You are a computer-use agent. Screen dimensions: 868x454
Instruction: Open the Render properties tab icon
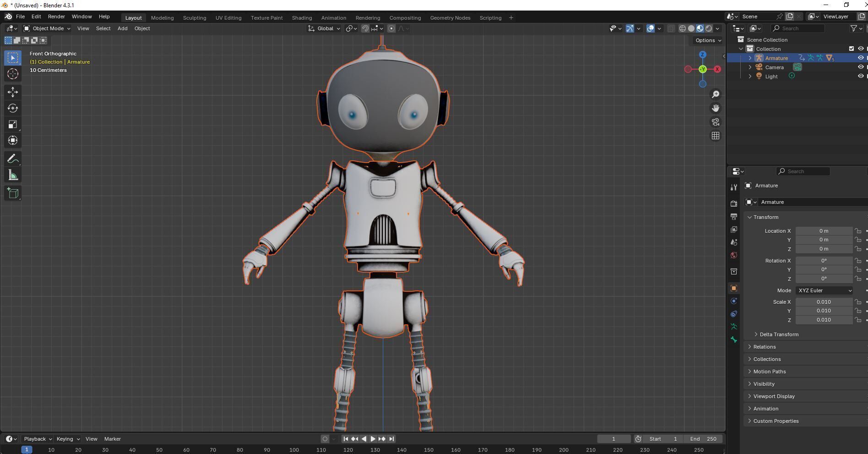tap(734, 203)
